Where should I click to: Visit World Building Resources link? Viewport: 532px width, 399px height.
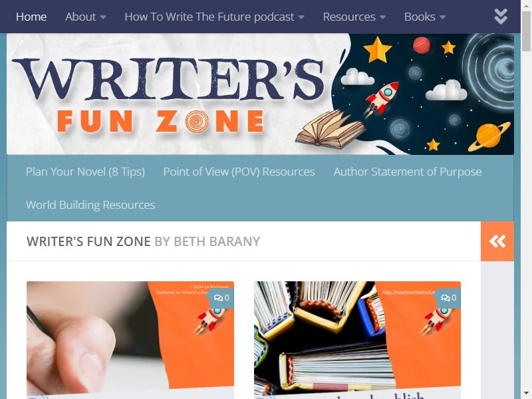coord(90,205)
